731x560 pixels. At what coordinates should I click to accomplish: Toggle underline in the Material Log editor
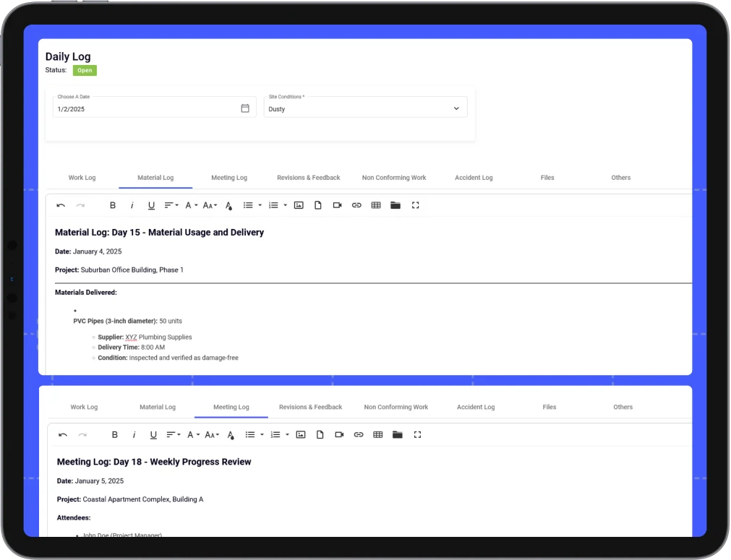point(151,205)
